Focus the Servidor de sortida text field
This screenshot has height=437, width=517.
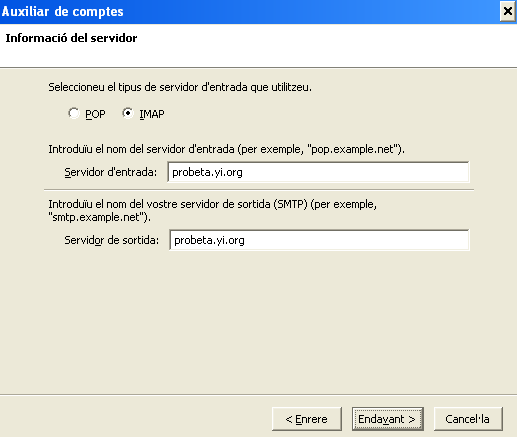(x=319, y=240)
